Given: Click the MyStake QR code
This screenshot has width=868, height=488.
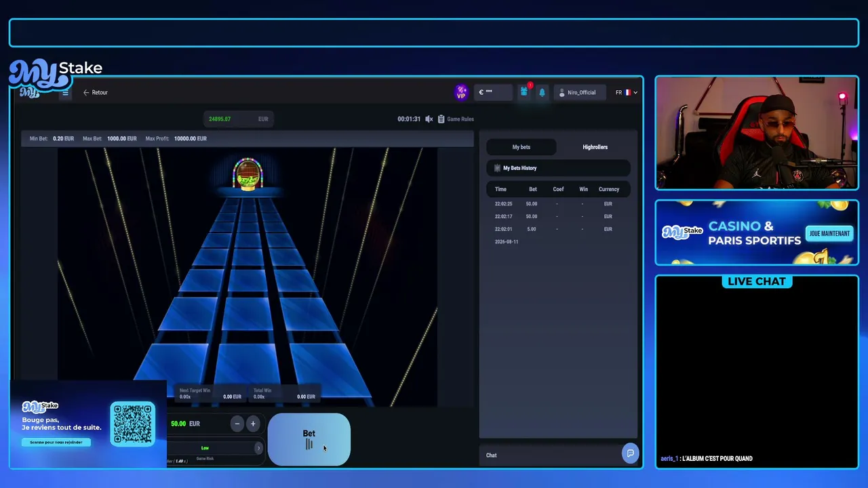Looking at the screenshot, I should (133, 424).
